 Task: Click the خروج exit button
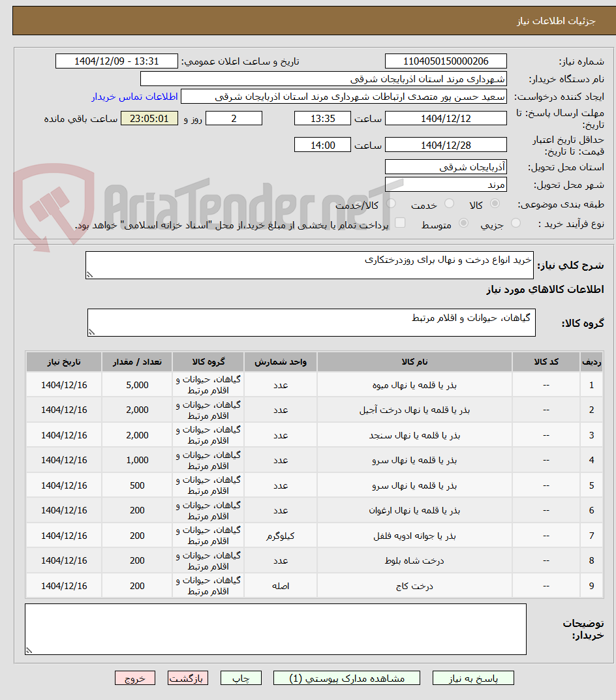135,678
